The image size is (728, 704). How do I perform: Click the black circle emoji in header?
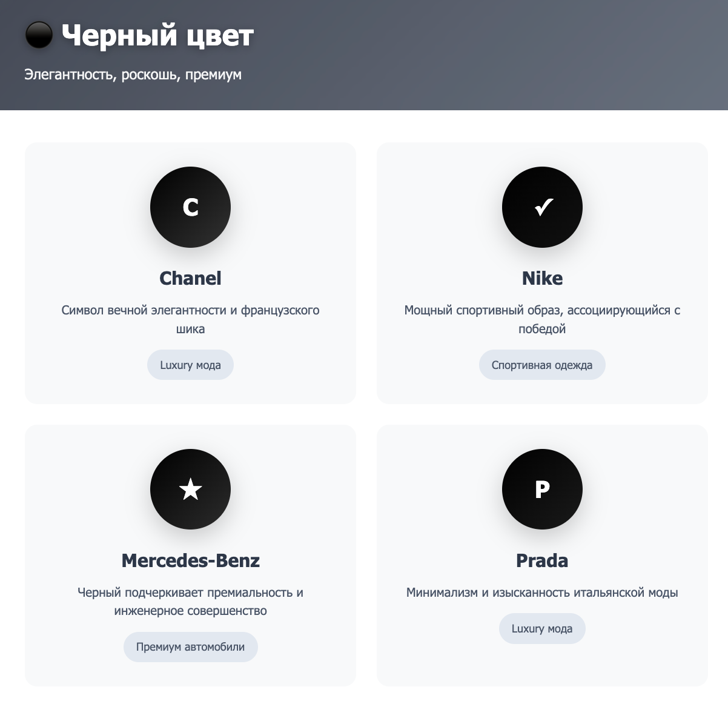[39, 35]
